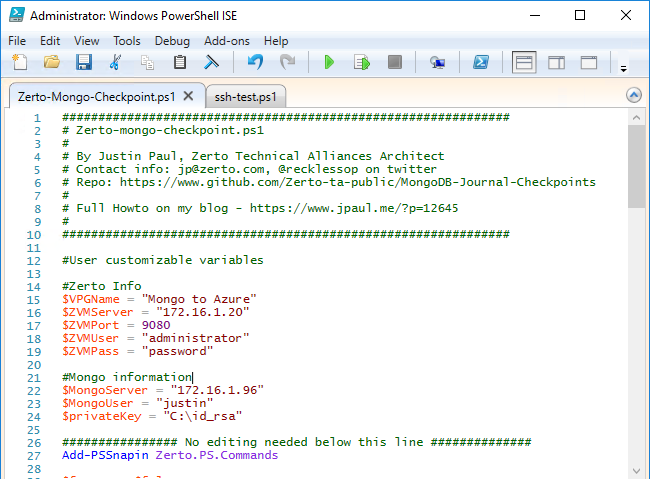
Task: Click the PowerShell ISE title bar icon
Action: (17, 15)
